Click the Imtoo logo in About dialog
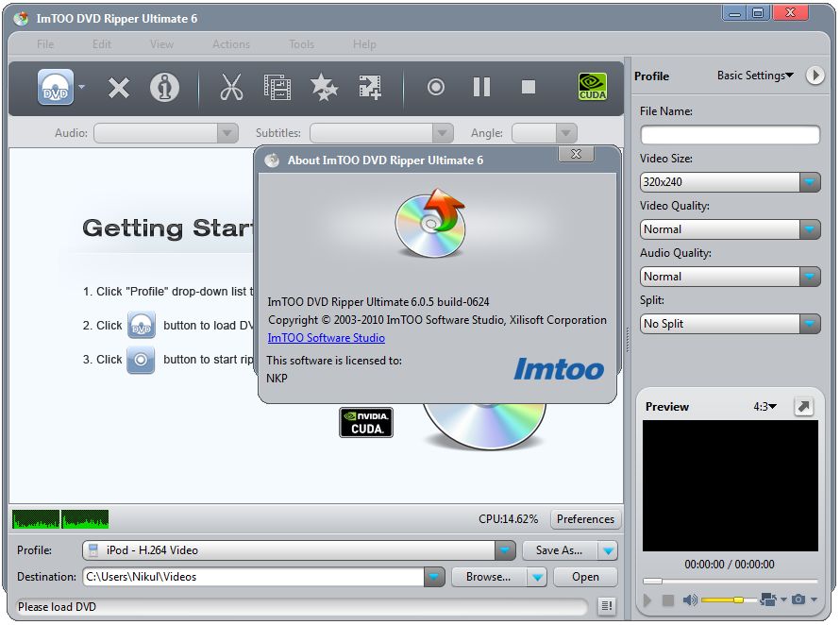This screenshot has width=840, height=625. coord(559,369)
